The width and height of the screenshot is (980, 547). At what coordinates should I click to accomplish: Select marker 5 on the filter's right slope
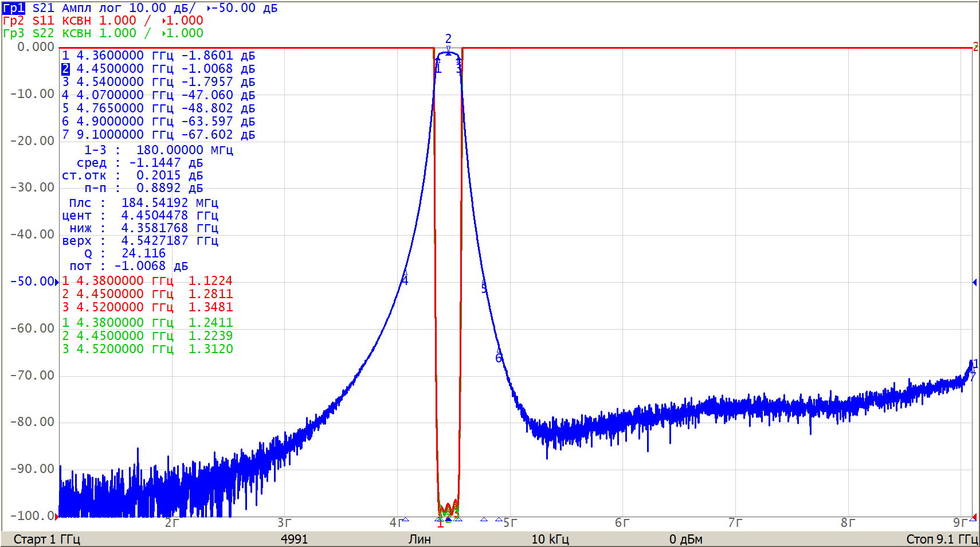484,288
